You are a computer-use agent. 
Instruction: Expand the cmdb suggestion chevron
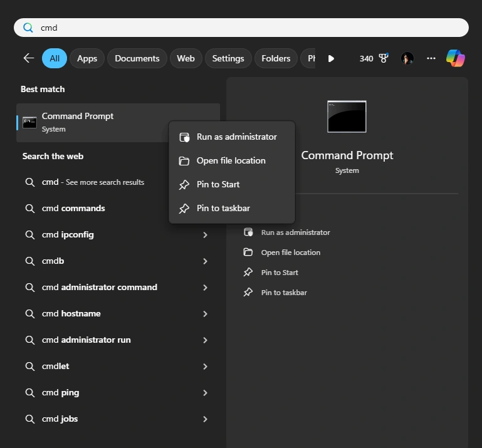point(205,261)
